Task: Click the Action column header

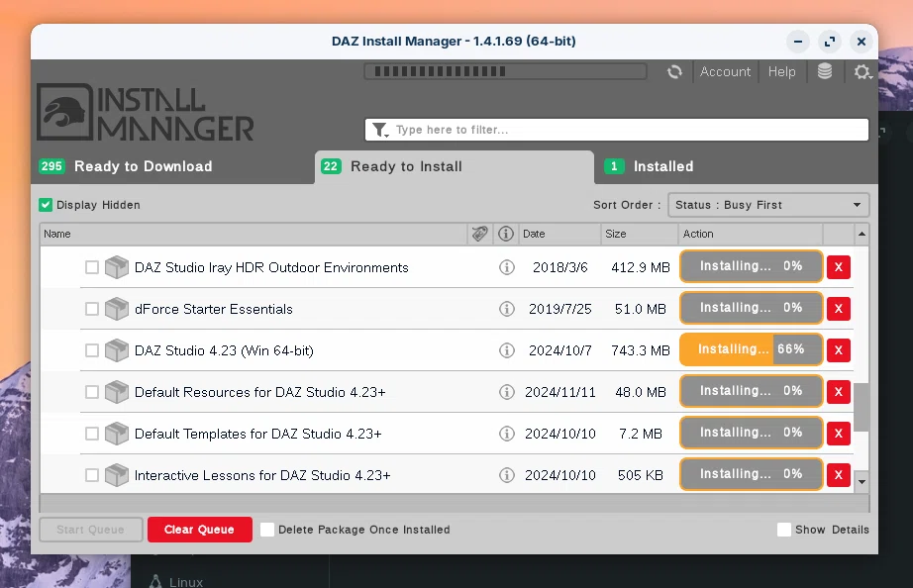Action: pyautogui.click(x=751, y=234)
